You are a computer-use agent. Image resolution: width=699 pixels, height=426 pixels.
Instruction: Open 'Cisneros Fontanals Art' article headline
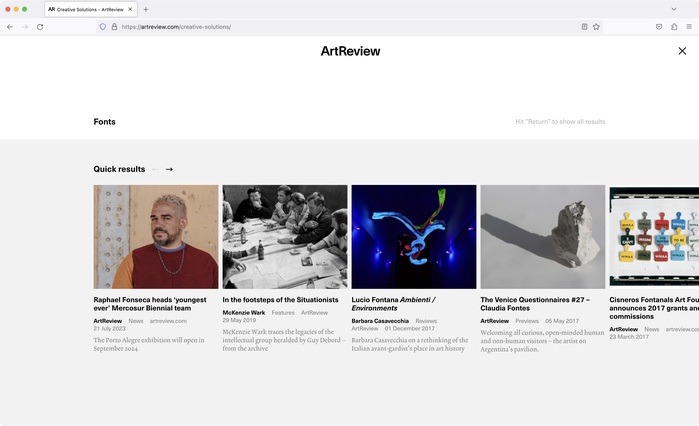[x=654, y=308]
